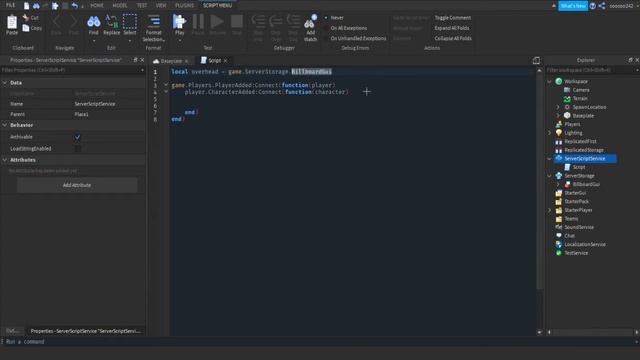Select the Never debug errors option
This screenshot has height=360, width=640.
335,18
